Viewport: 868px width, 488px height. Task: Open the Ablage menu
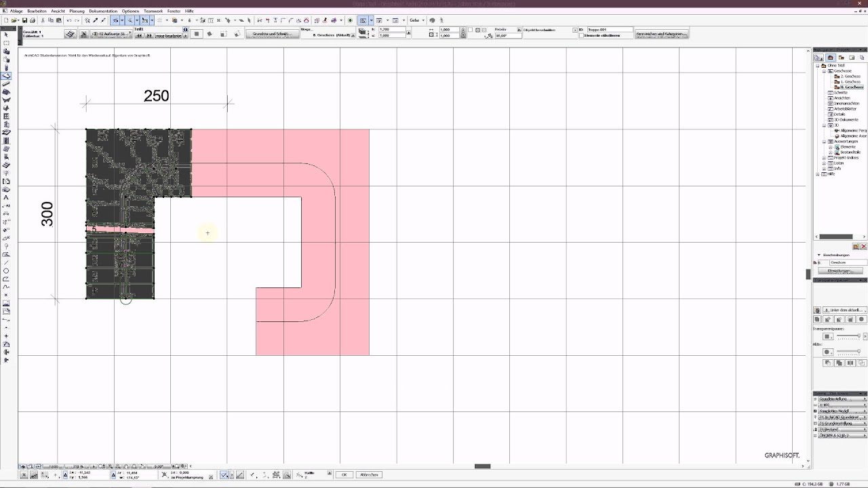point(16,11)
